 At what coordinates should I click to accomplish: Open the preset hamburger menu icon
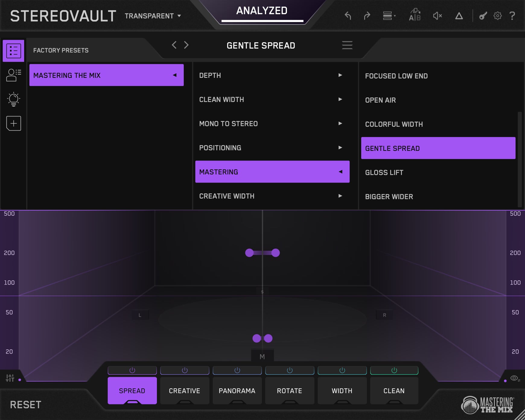pos(347,45)
